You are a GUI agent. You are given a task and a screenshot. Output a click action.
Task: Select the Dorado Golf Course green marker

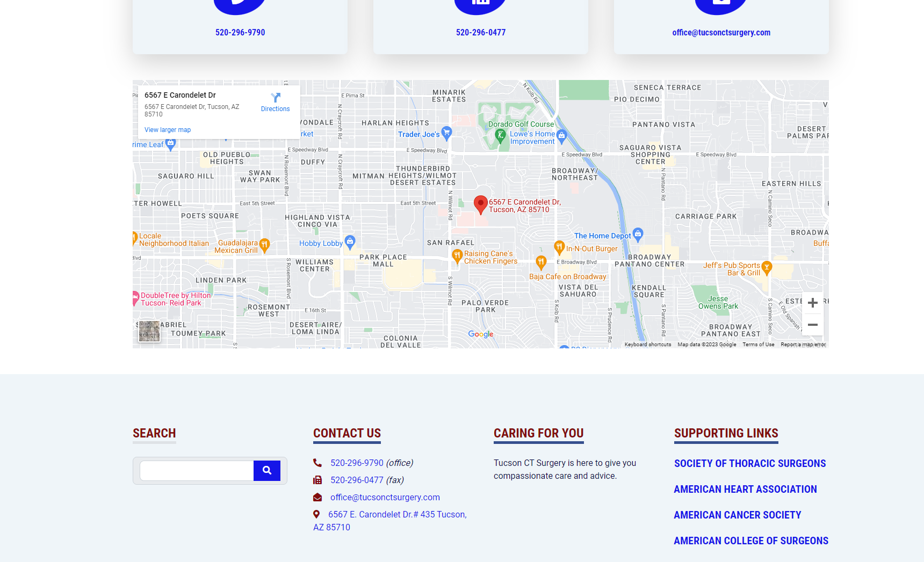coord(500,136)
